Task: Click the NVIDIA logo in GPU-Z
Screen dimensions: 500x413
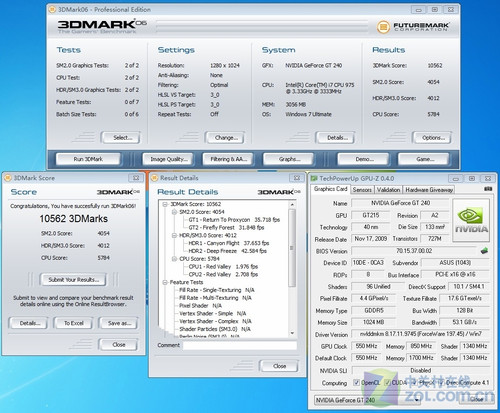Action: click(471, 220)
